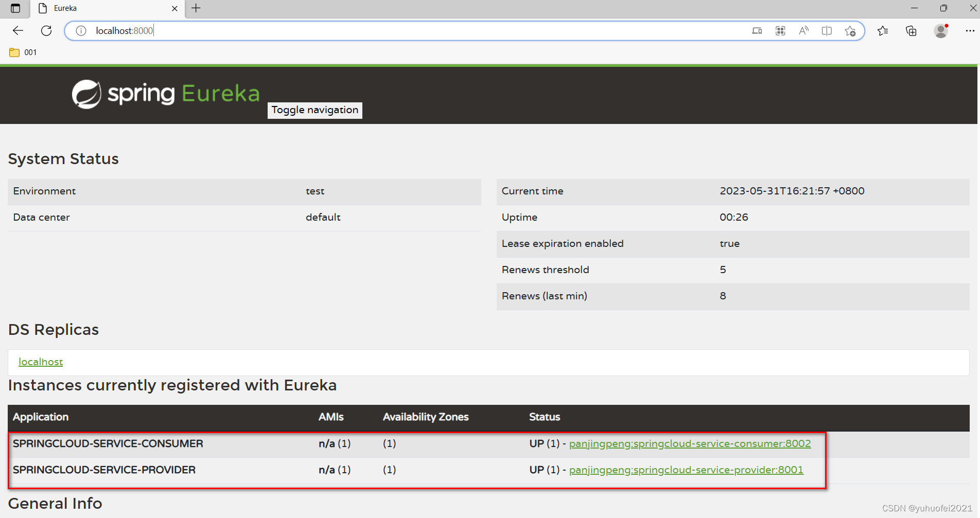This screenshot has height=518, width=980.
Task: Select SPRINGCLOUD-SERVICE-PROVIDER application name
Action: coord(104,470)
